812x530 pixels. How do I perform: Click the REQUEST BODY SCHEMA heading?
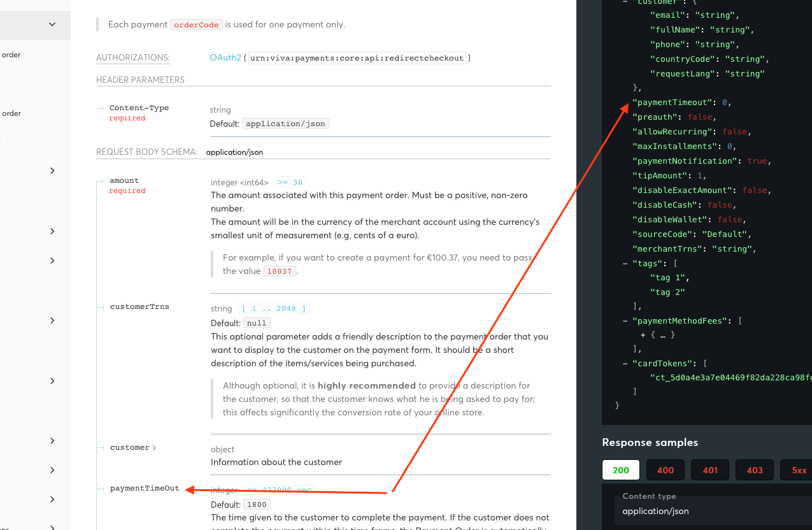tap(146, 152)
